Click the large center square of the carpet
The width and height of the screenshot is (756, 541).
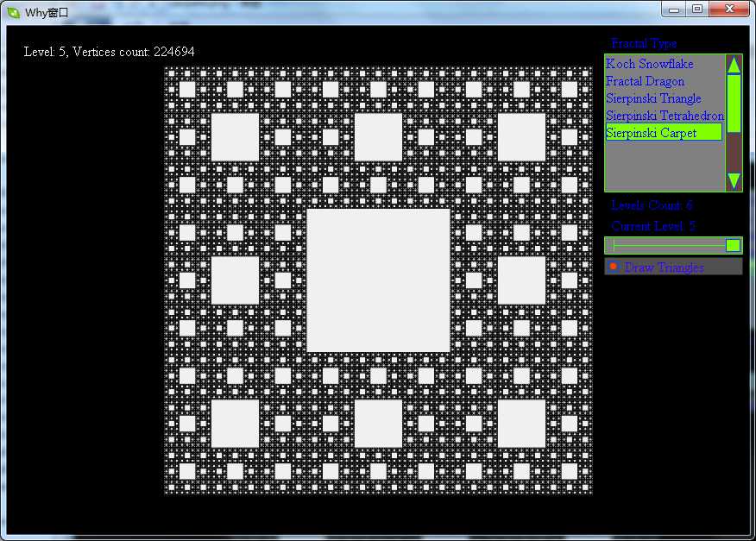pos(379,280)
